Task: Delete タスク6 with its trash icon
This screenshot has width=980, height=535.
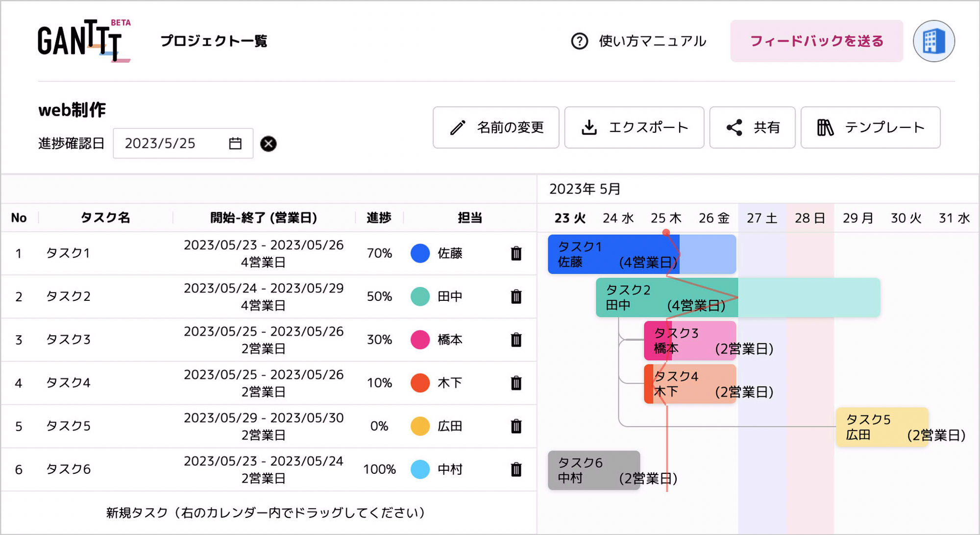Action: coord(516,469)
